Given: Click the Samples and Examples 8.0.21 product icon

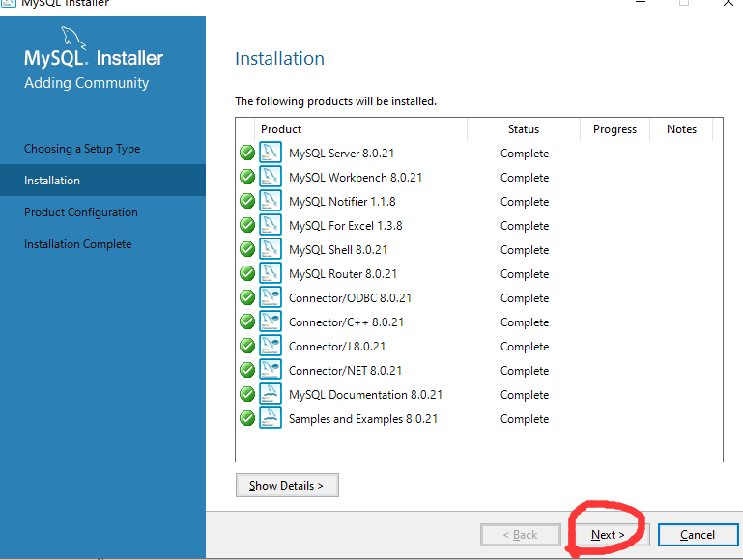Looking at the screenshot, I should pos(271,418).
